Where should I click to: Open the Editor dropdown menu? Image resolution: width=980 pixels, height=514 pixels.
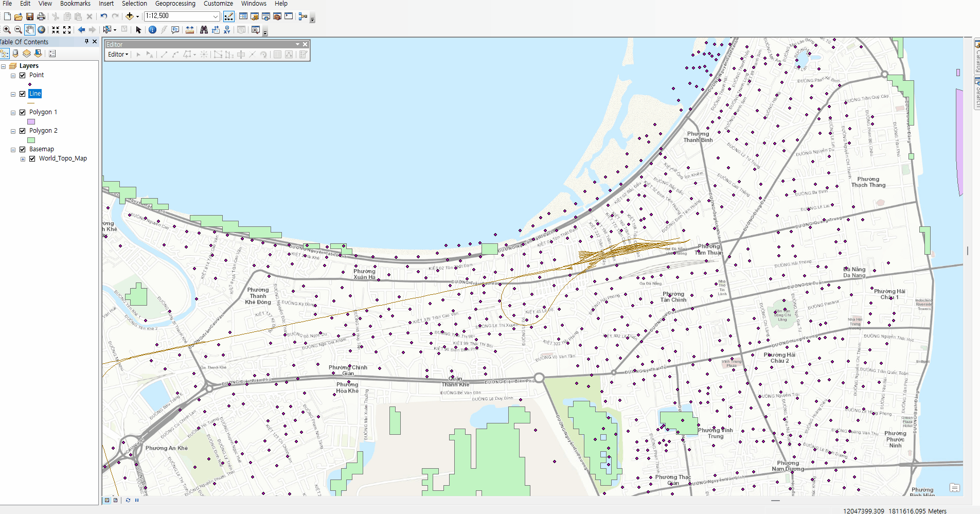click(118, 54)
